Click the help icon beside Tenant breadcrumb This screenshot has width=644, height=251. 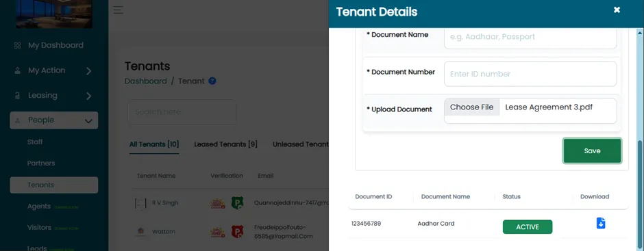pyautogui.click(x=212, y=81)
